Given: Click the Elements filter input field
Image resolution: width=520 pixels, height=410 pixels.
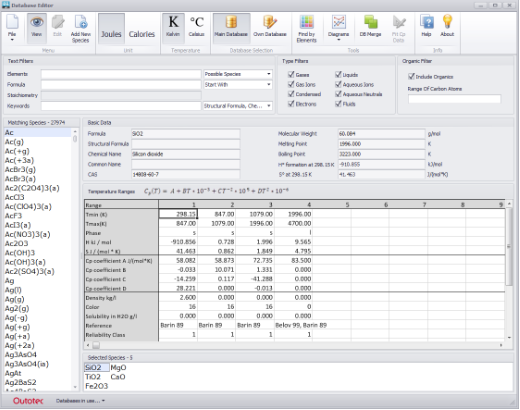Looking at the screenshot, I should click(x=121, y=74).
